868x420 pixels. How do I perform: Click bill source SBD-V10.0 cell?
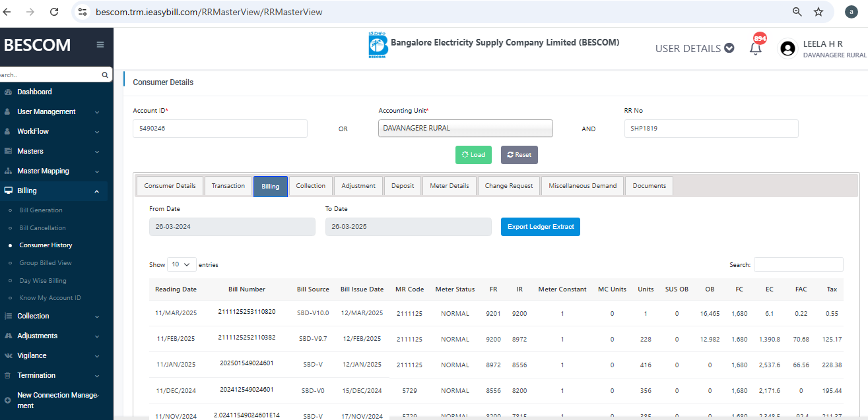coord(313,313)
